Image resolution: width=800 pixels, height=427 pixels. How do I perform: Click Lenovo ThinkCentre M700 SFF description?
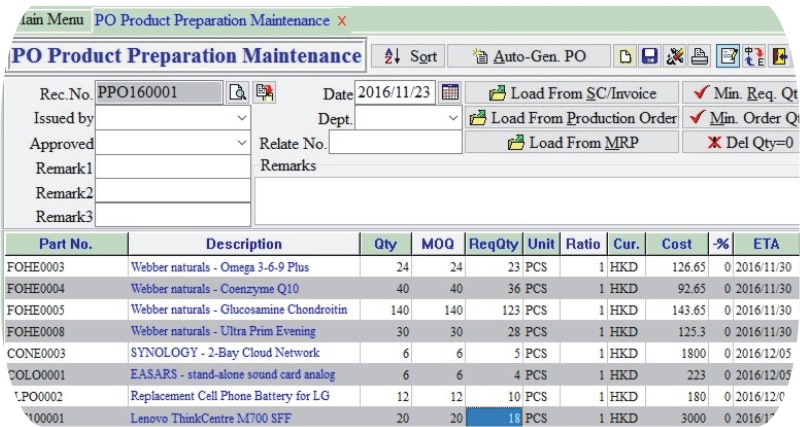[x=211, y=418]
